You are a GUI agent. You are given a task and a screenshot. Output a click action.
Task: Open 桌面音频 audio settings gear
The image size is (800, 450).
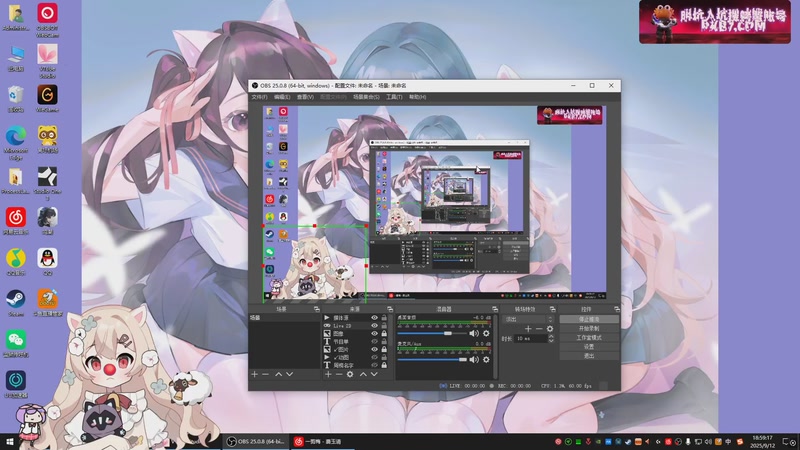tap(486, 334)
